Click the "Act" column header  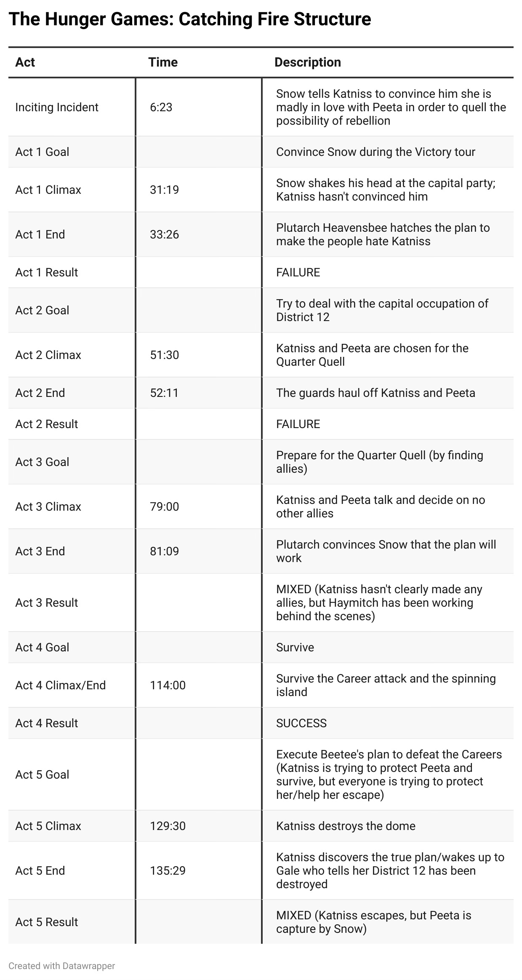25,62
